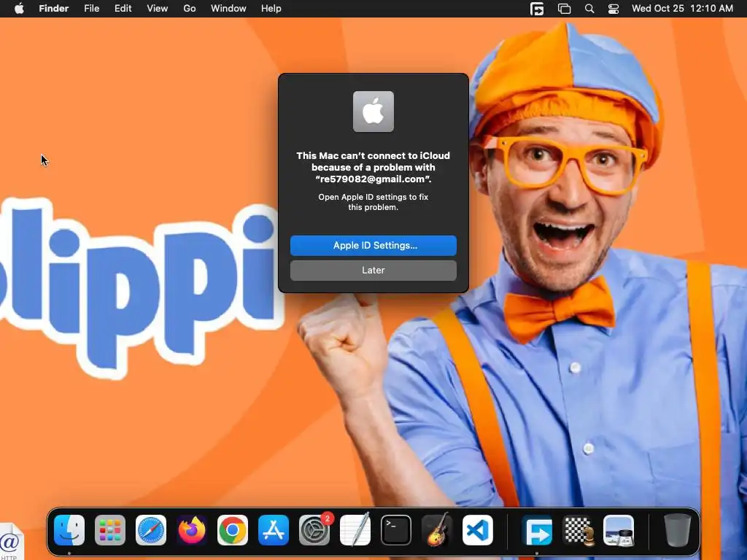Open the Trash
The image size is (747, 560).
[x=678, y=530]
